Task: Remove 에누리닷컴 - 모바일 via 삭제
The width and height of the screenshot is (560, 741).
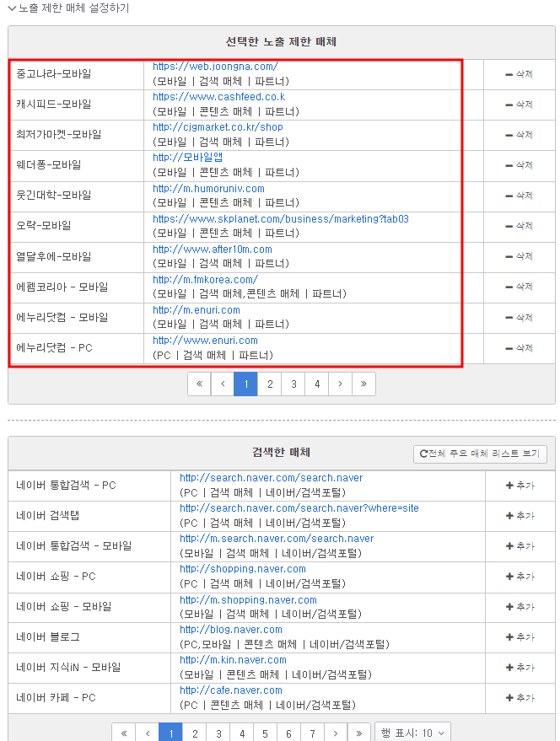Action: [519, 318]
